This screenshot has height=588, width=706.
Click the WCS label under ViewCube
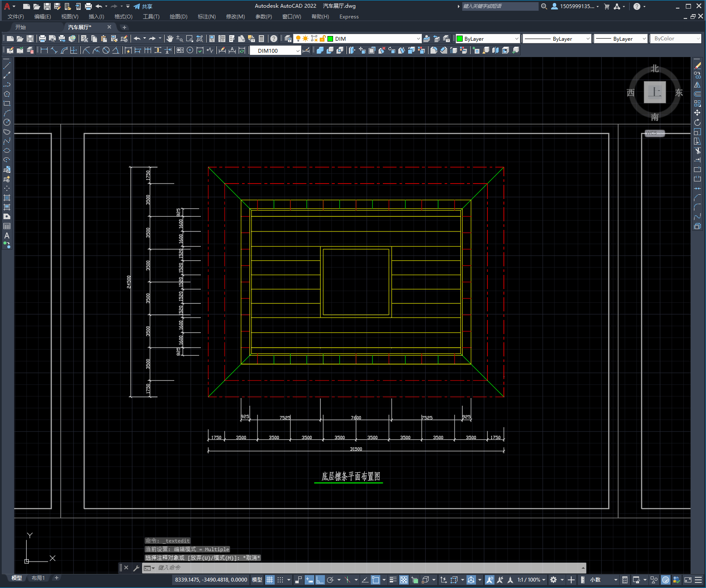click(x=654, y=133)
